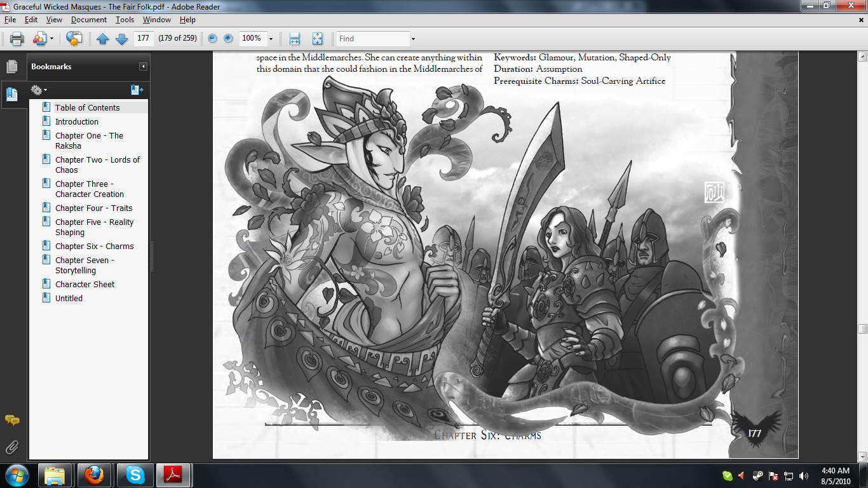Click inside the Find search box
Image resolution: width=868 pixels, height=488 pixels.
point(373,39)
